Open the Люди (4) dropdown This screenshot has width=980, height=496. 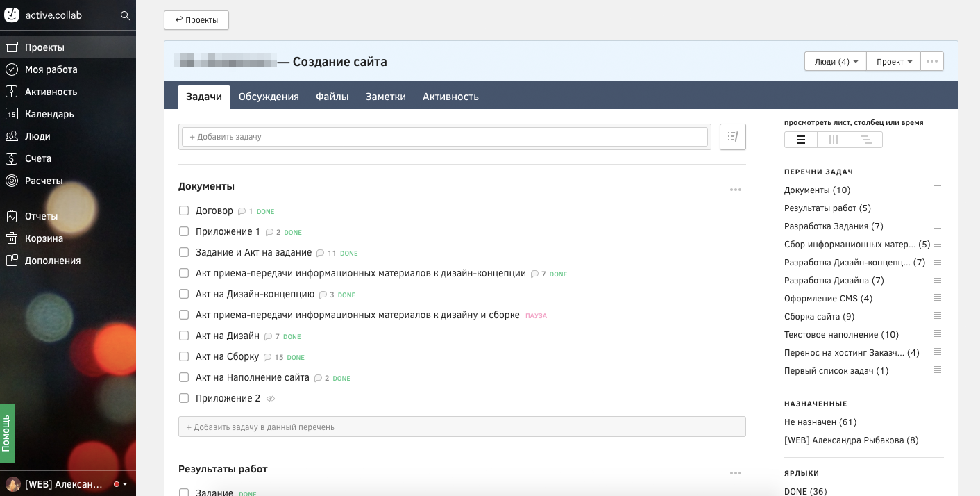(836, 61)
